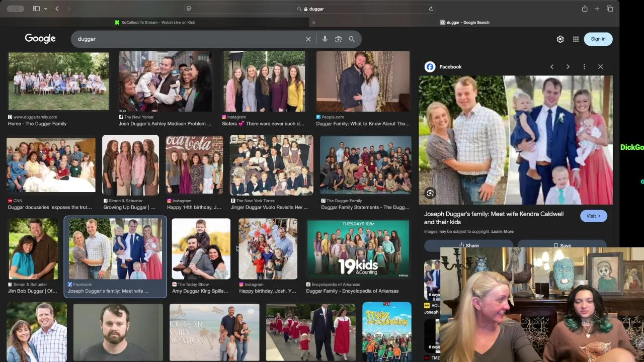Open the duggarfamily.com Home image result
This screenshot has width=644, height=362.
click(58, 81)
